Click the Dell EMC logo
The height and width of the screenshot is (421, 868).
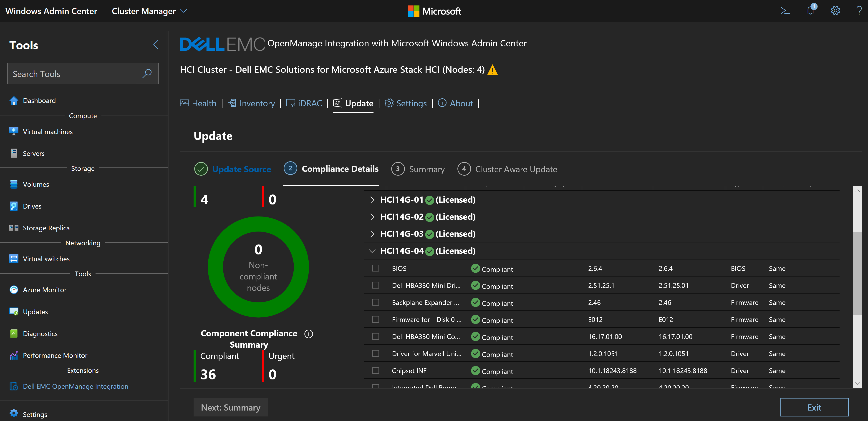click(x=222, y=44)
